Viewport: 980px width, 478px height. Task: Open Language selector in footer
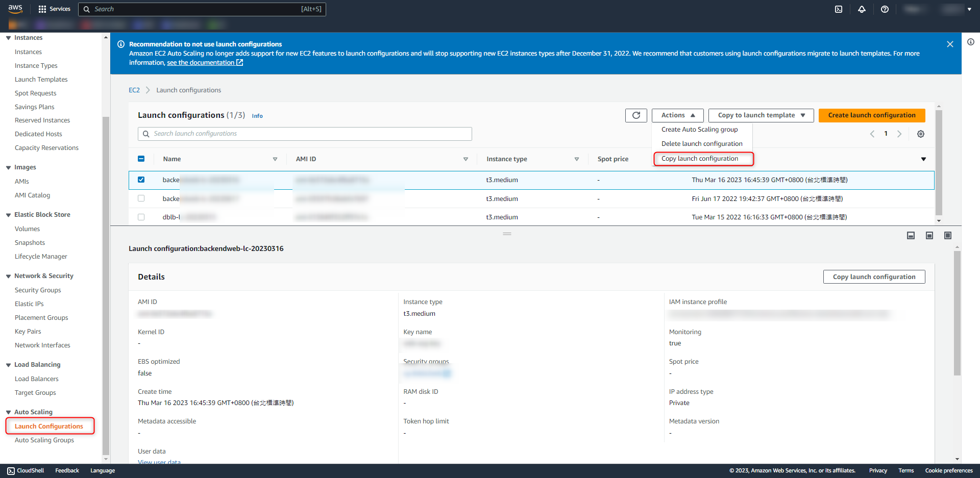point(103,471)
